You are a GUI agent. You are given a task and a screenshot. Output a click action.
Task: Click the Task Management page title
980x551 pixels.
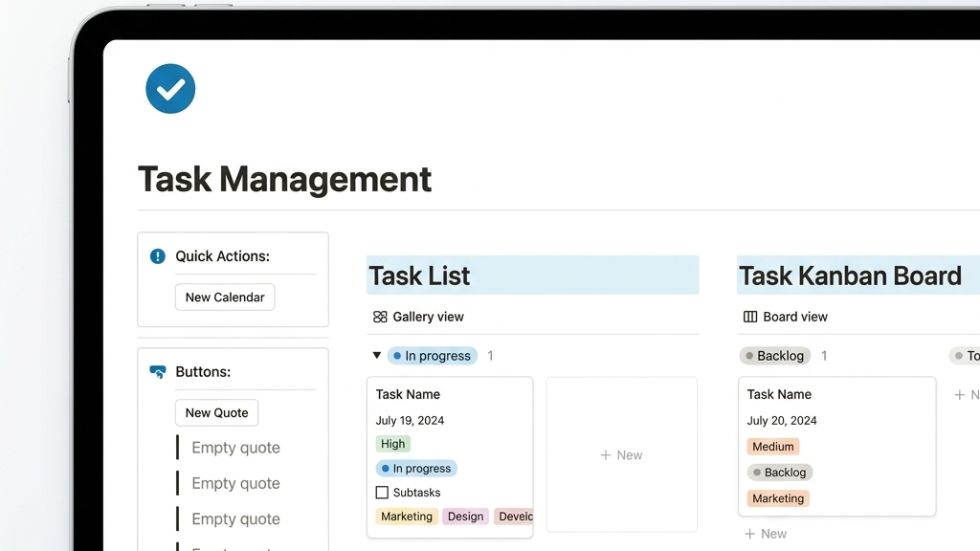tap(284, 179)
